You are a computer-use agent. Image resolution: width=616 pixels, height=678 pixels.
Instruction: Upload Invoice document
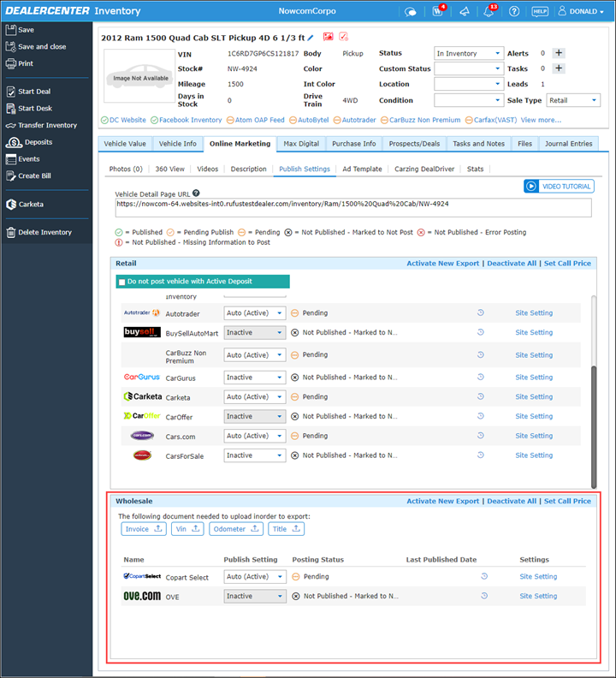[144, 529]
